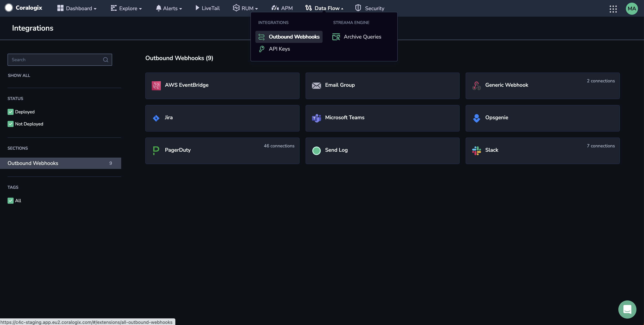Screen dimensions: 644x325
Task: Open the Send Log card
Action: point(383,151)
